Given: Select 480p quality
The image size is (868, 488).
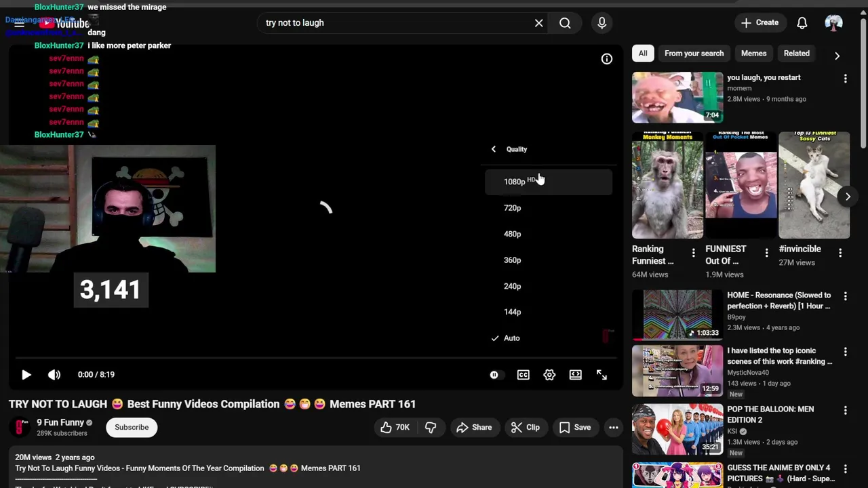Looking at the screenshot, I should click(x=549, y=234).
